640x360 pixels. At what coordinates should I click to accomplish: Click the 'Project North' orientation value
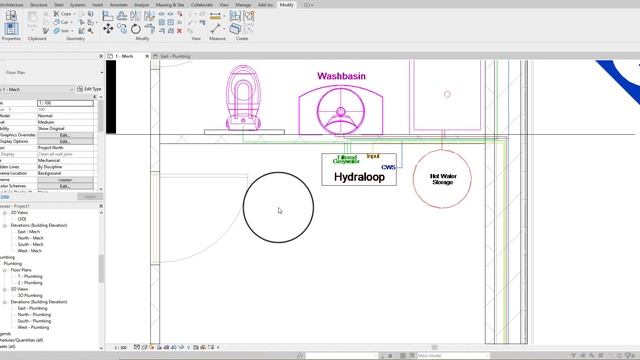(x=65, y=148)
